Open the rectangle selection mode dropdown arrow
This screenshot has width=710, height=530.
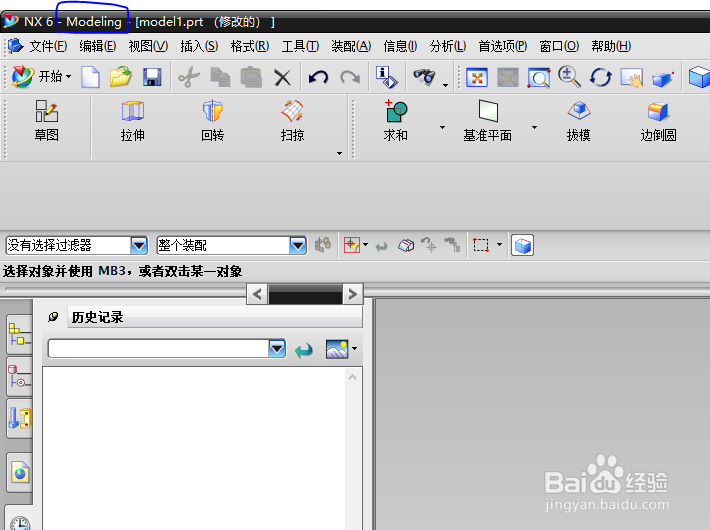499,245
